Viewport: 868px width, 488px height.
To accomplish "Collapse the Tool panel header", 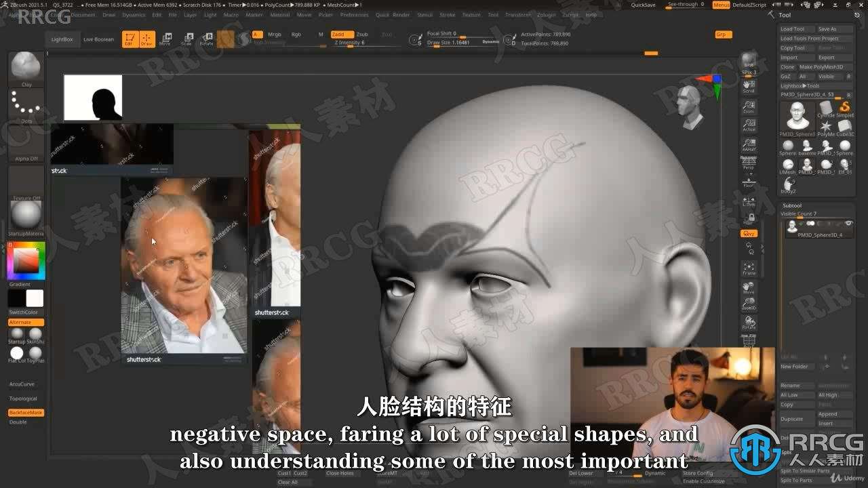I will (x=785, y=15).
